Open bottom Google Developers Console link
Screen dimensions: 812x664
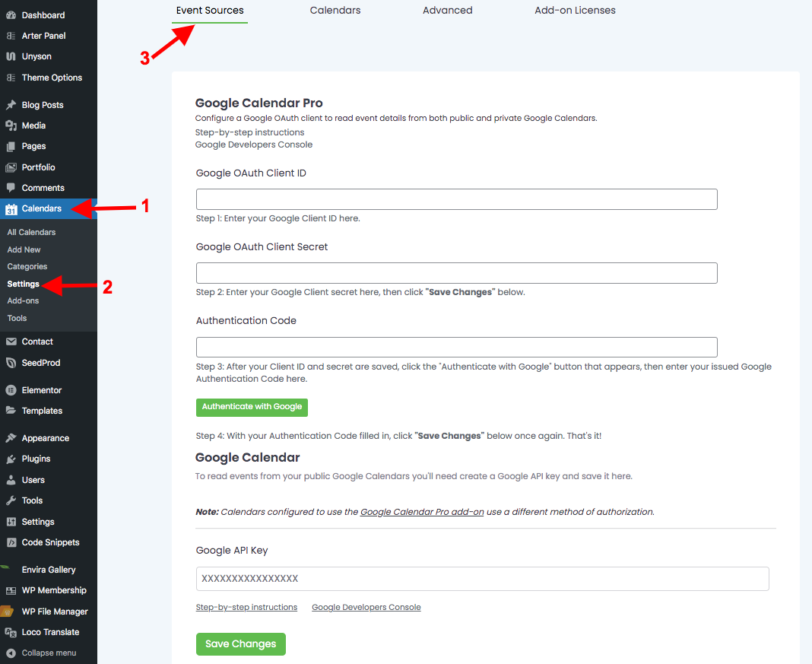366,607
